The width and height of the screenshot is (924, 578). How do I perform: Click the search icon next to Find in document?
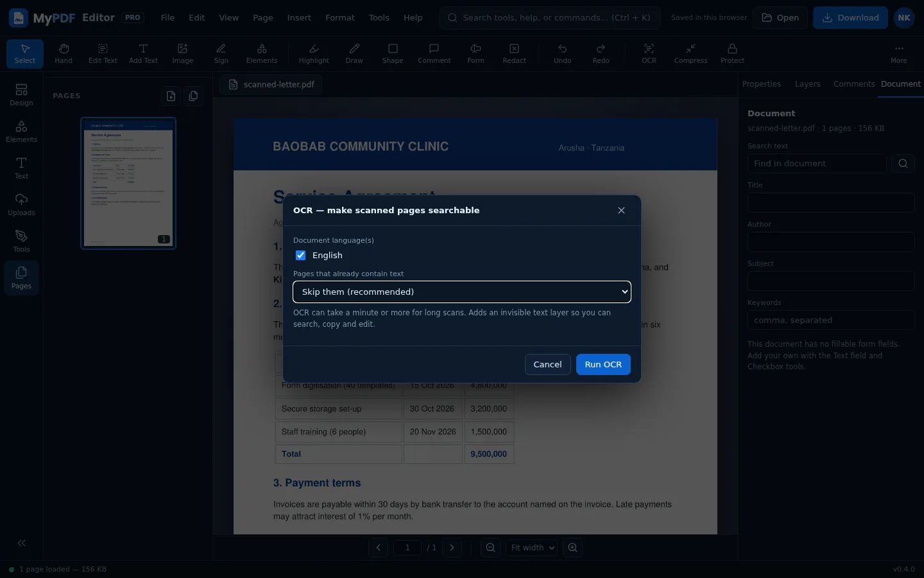pos(903,164)
